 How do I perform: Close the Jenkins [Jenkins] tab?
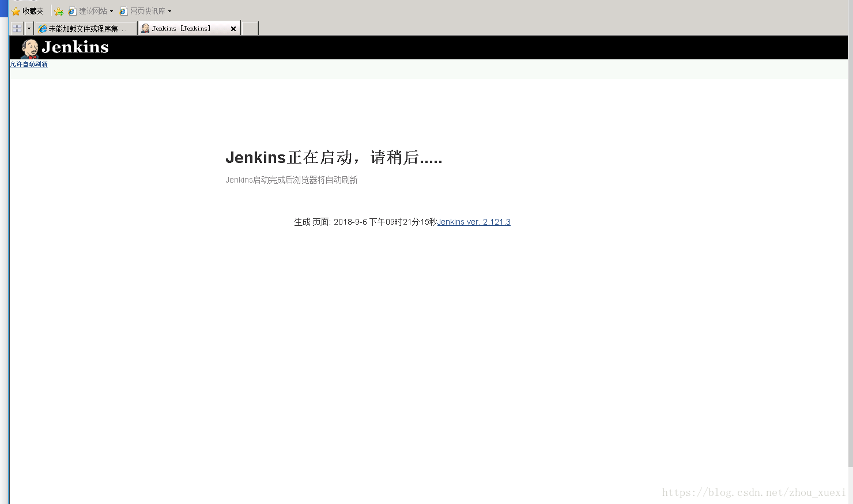[x=233, y=29]
